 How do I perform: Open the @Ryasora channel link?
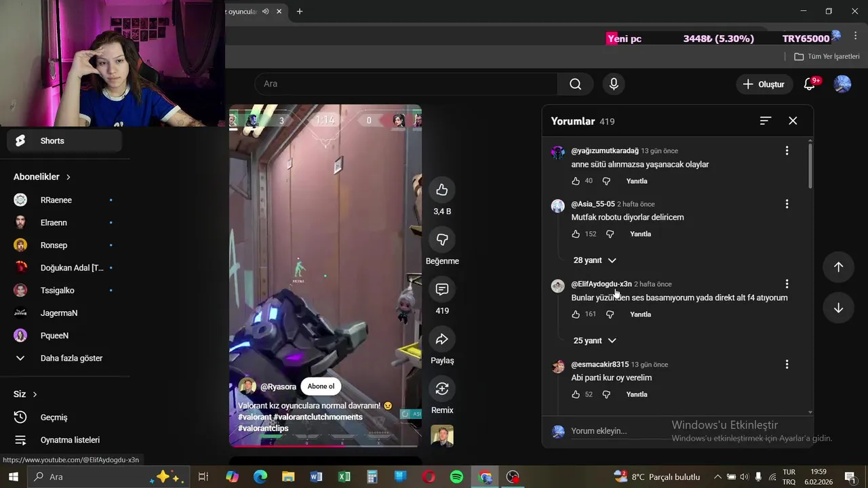(x=278, y=387)
